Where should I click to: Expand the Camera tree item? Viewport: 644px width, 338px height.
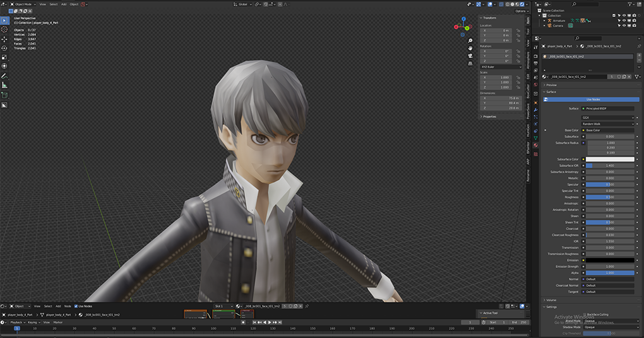coord(545,25)
